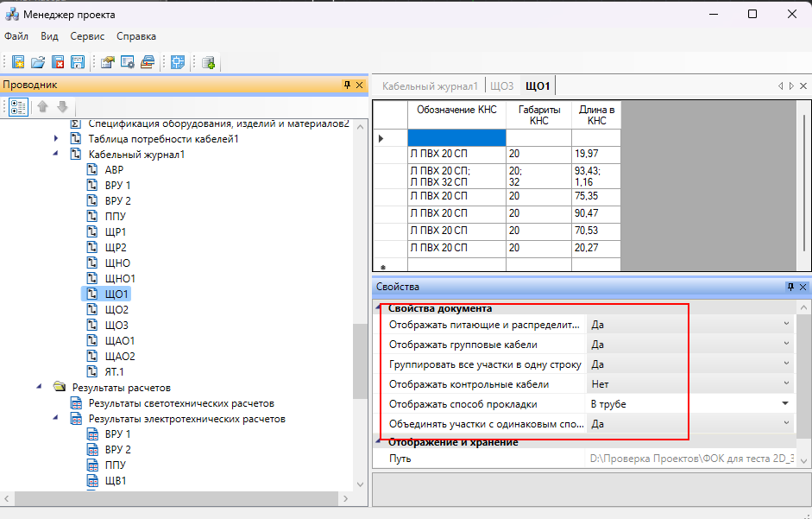Click the Обозначение КНС column header
Image resolution: width=812 pixels, height=519 pixels.
point(456,111)
